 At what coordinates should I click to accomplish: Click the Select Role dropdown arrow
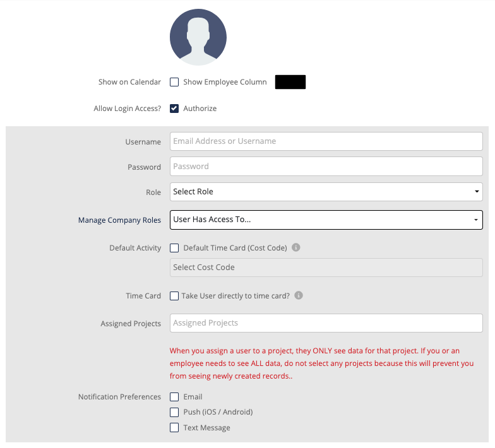click(477, 192)
